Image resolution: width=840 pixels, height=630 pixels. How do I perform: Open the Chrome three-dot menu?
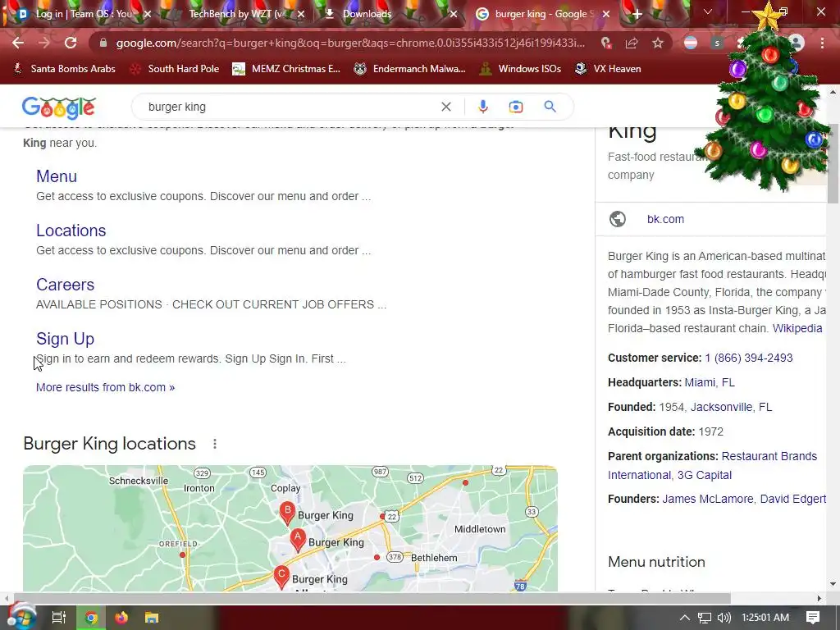822,43
